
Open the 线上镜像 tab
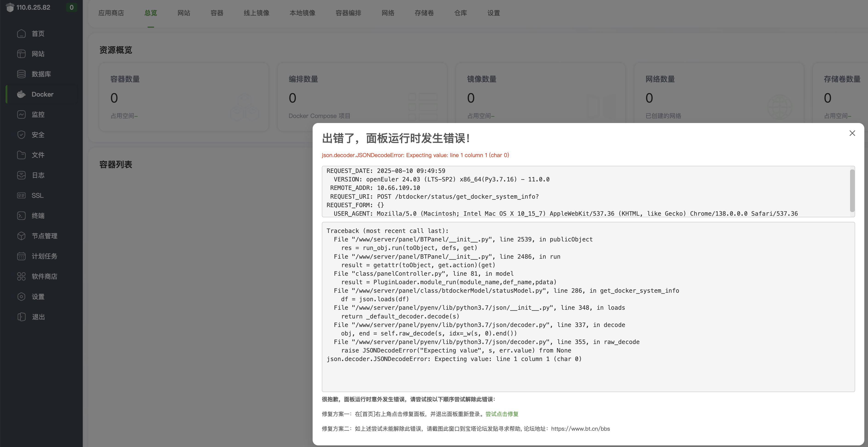click(x=257, y=13)
